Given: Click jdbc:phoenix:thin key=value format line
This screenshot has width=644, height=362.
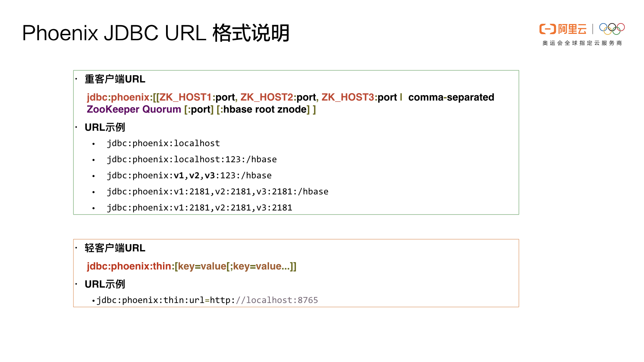Looking at the screenshot, I should 191,266.
